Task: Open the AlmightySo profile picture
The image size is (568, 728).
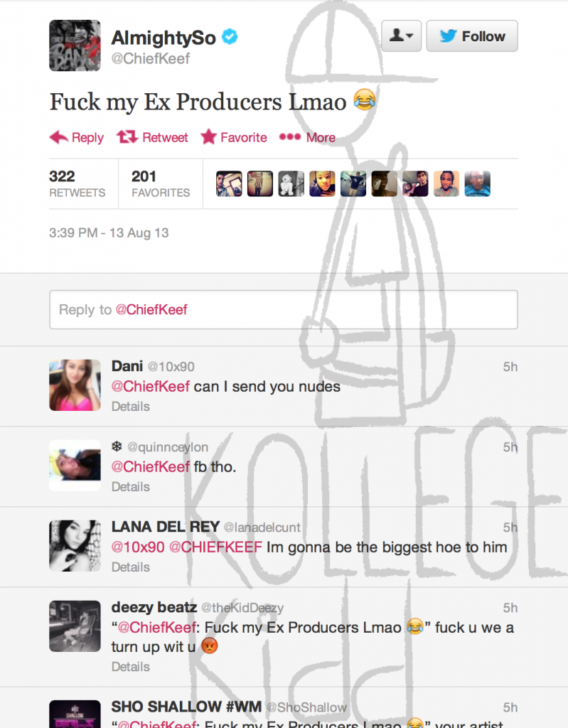Action: [75, 45]
